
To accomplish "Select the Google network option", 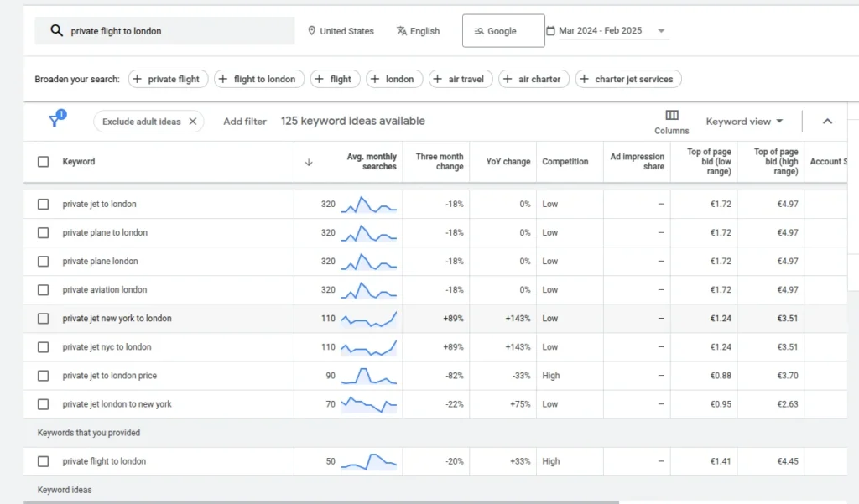I will (502, 31).
